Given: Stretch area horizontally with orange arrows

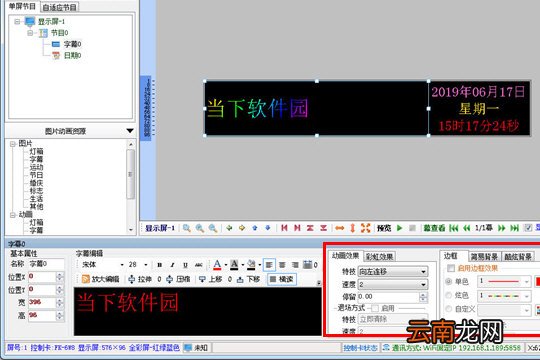Looking at the screenshot, I should [x=340, y=228].
